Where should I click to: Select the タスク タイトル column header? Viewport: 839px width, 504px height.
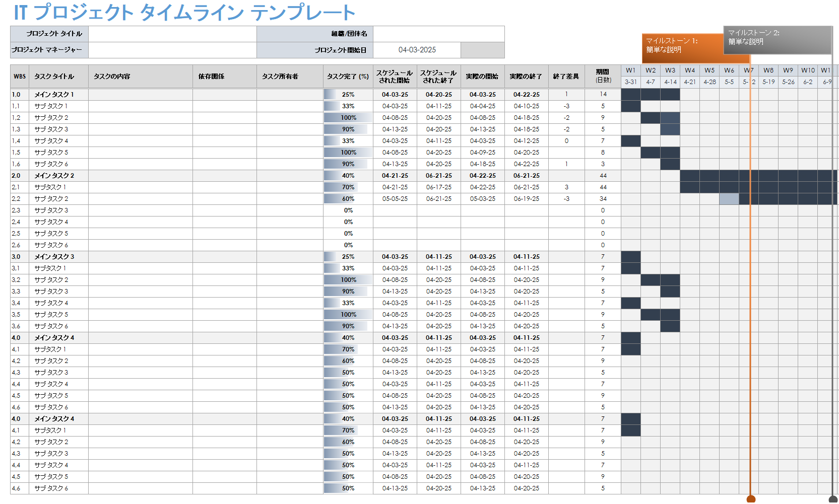coord(58,77)
